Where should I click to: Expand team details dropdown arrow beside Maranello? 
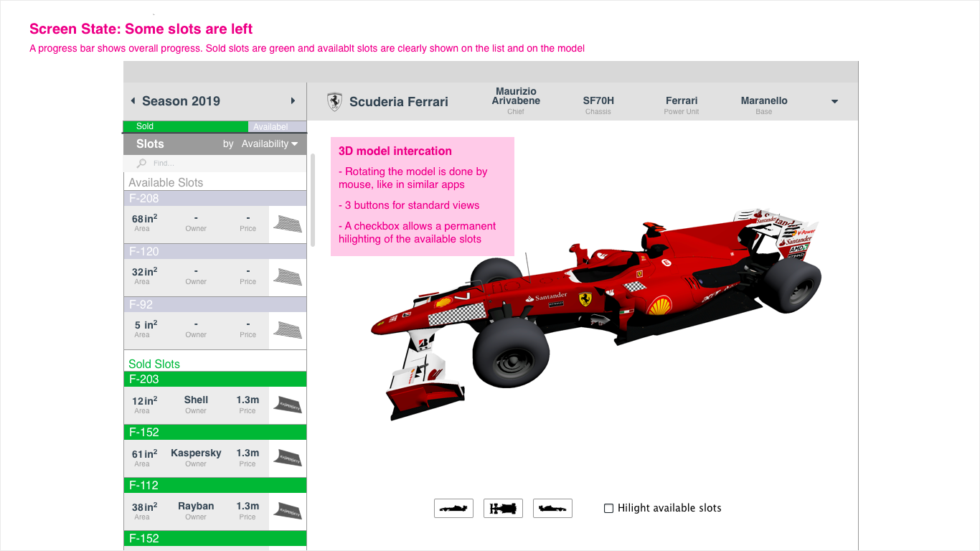click(834, 102)
